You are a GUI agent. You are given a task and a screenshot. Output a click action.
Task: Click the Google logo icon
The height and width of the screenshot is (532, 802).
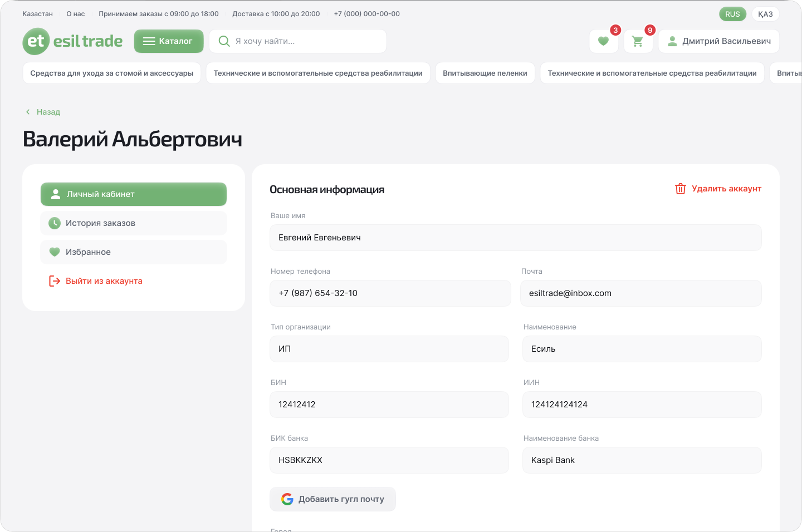coord(287,499)
